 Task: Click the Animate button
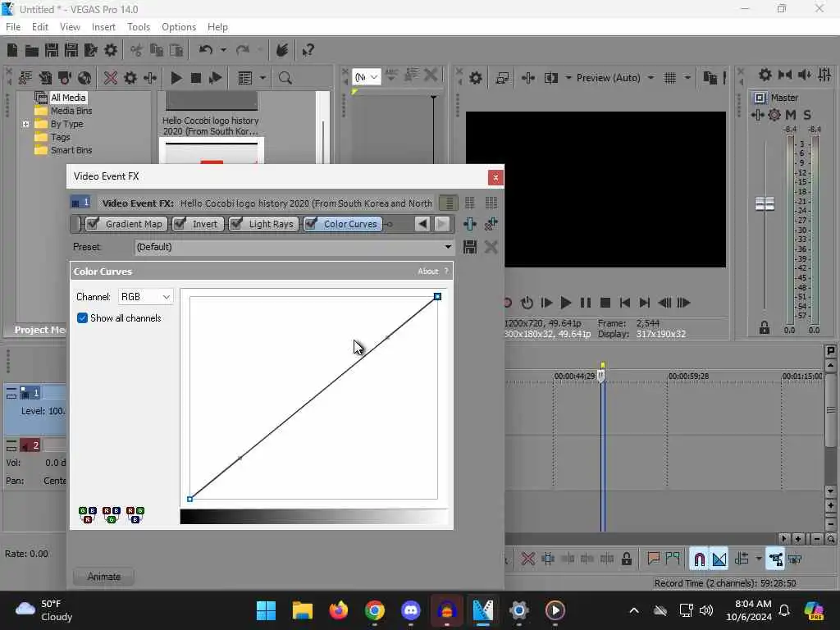click(x=104, y=577)
